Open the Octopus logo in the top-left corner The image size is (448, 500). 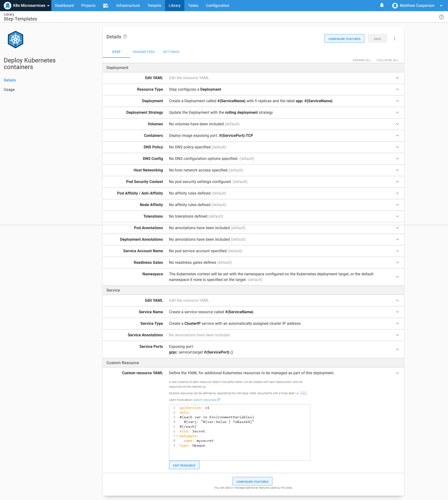[x=7, y=5]
